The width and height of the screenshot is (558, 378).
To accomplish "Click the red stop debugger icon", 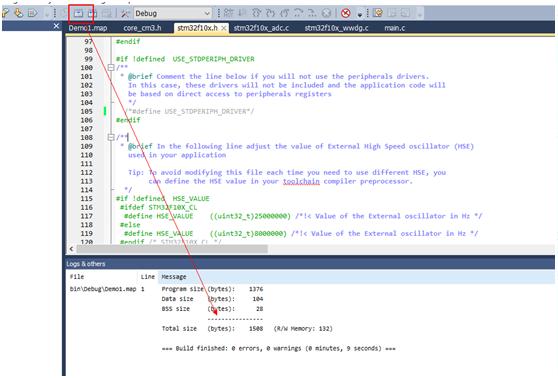I will 345,13.
